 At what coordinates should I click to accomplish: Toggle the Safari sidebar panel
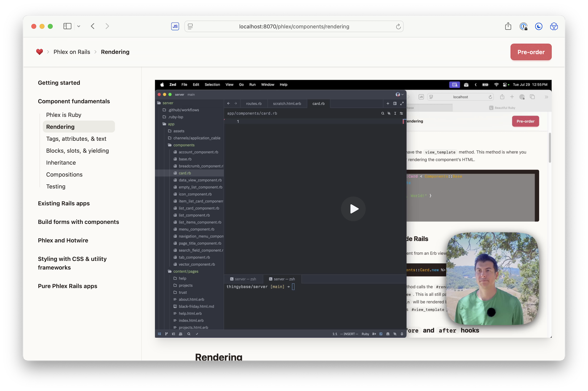click(x=67, y=26)
